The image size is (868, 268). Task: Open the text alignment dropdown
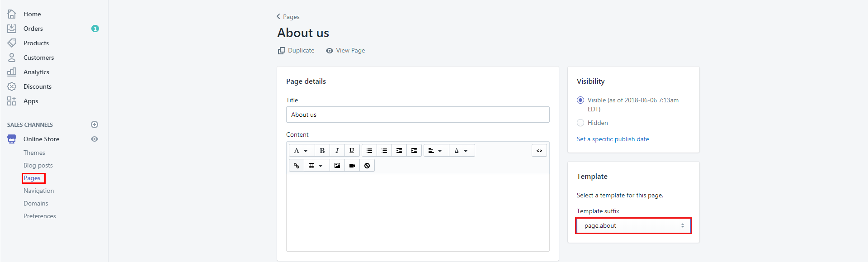pos(435,151)
